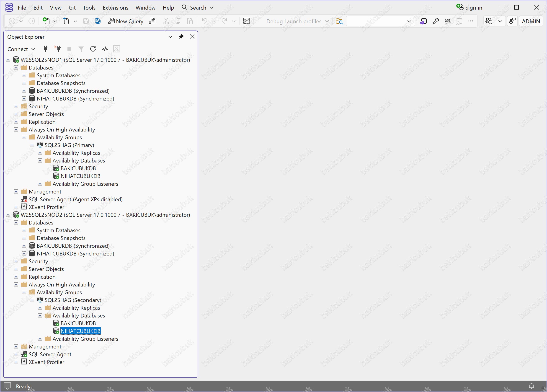Viewport: 547px width, 392px height.
Task: Click the Sign in link
Action: (473, 8)
